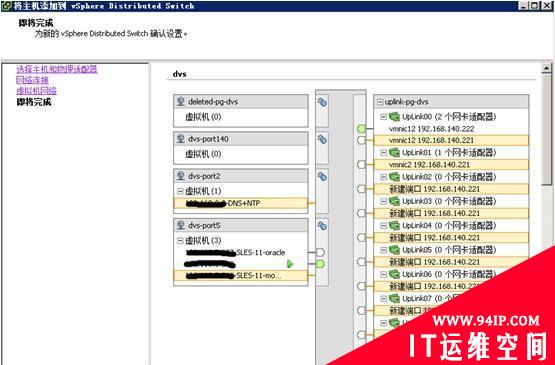Click 虚拟机 (0) under dvs-port140
Viewport: 555px width, 365px height.
click(203, 154)
